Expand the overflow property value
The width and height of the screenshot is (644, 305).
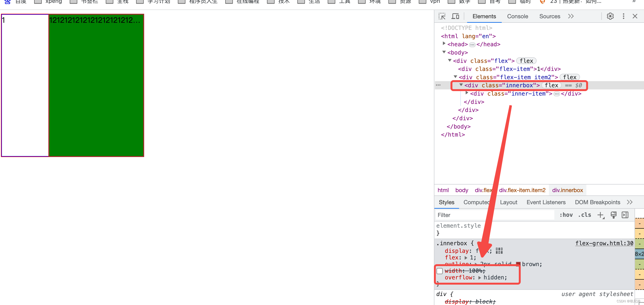(x=481, y=277)
